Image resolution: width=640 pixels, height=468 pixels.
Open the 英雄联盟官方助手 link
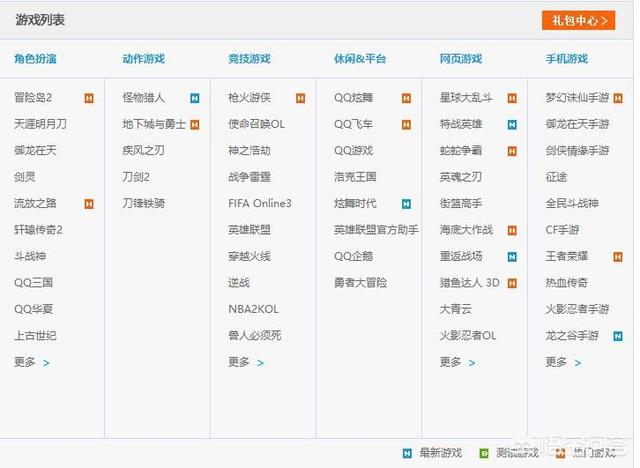(376, 230)
